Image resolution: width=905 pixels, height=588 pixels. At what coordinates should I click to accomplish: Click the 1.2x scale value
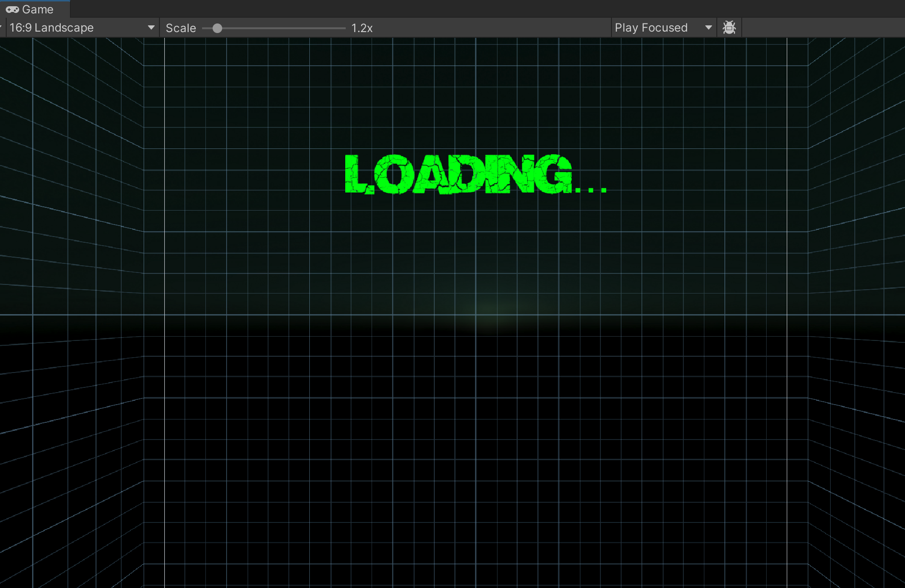362,28
